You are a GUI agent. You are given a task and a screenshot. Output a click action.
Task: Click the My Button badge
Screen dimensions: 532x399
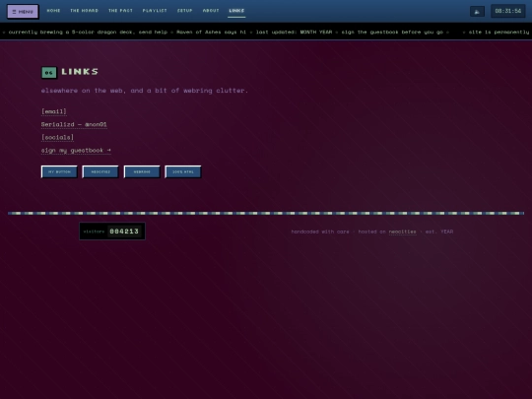pyautogui.click(x=59, y=171)
